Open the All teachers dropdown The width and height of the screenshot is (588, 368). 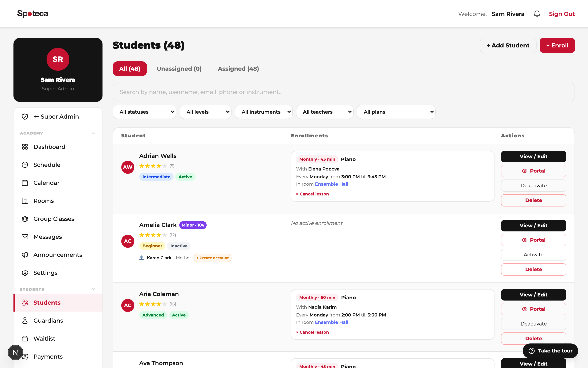click(x=325, y=112)
